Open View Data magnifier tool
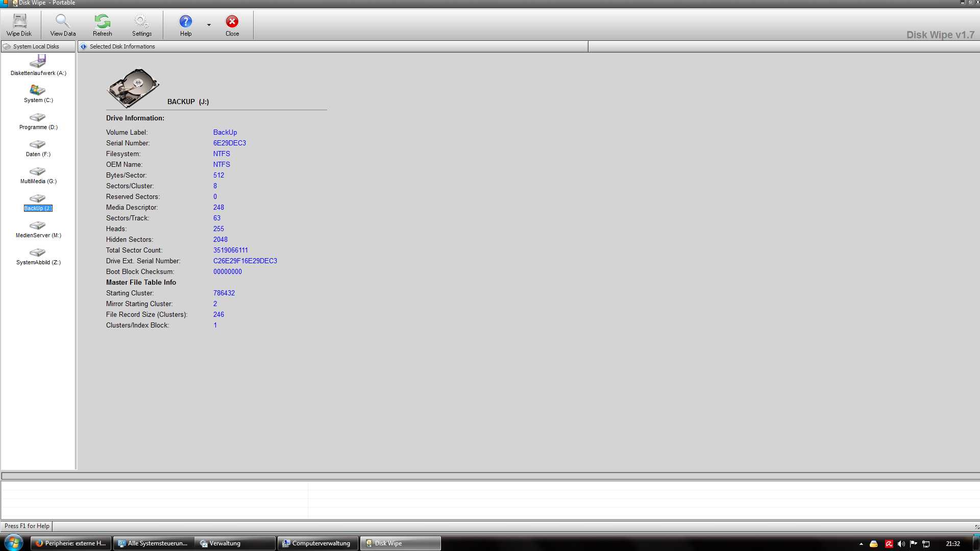 [63, 24]
